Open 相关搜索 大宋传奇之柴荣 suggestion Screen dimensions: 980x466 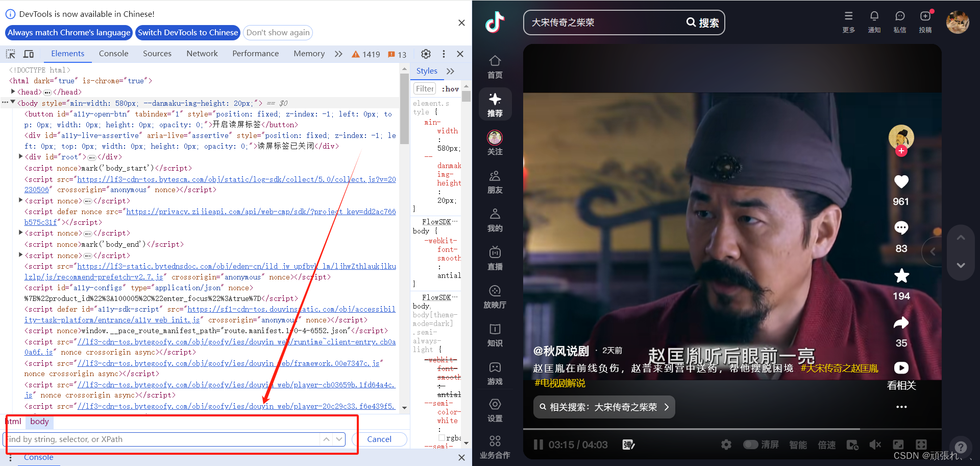tap(604, 407)
